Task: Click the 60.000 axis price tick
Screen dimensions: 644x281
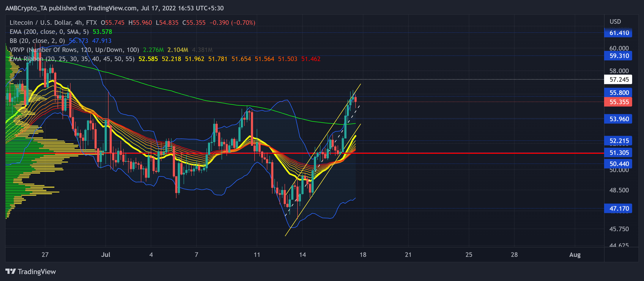Action: point(619,48)
